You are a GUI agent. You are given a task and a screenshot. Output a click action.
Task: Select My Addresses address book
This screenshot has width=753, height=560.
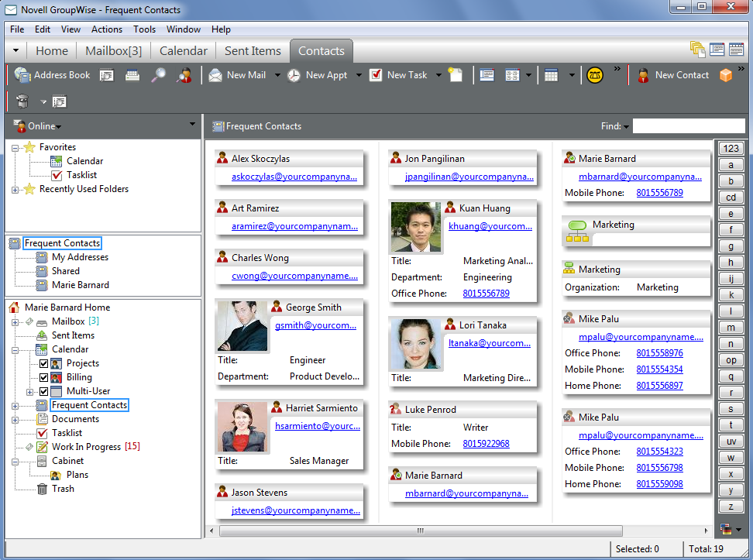(x=80, y=257)
